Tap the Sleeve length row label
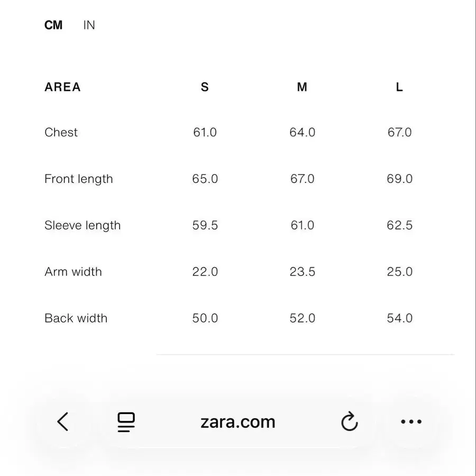The height and width of the screenshot is (476, 476). [83, 225]
